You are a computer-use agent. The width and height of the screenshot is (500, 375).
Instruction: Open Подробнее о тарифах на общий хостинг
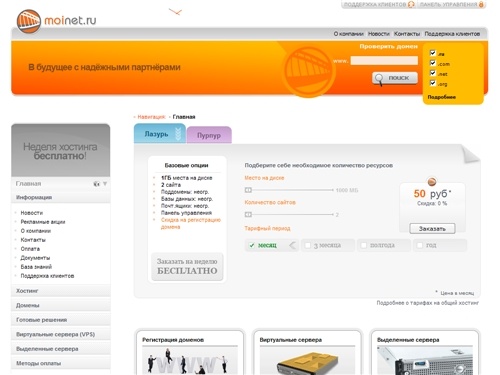pyautogui.click(x=428, y=303)
